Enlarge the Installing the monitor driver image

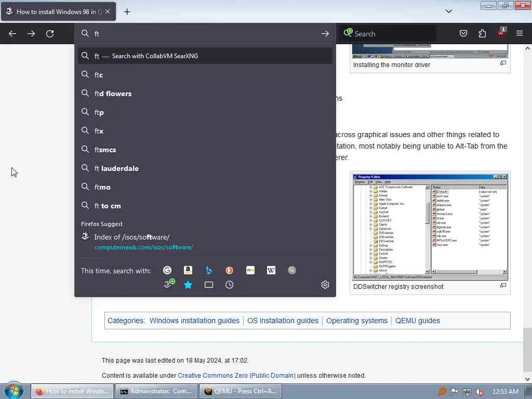pos(503,63)
